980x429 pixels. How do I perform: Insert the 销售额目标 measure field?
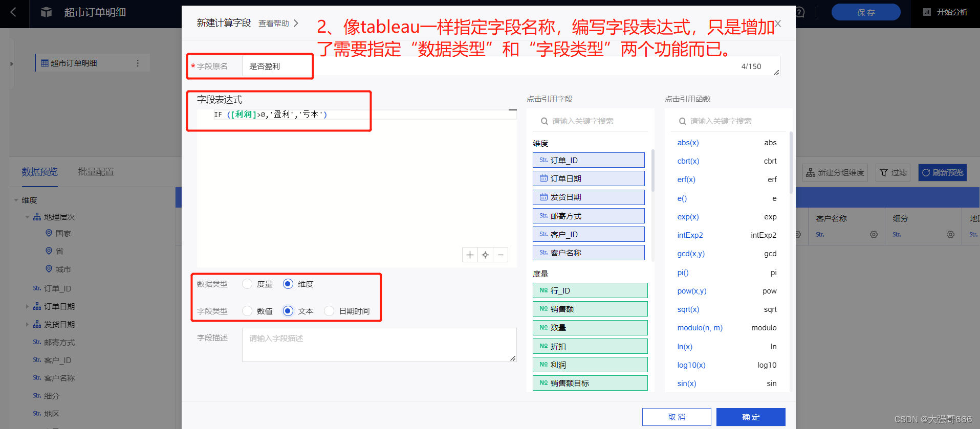pyautogui.click(x=590, y=383)
